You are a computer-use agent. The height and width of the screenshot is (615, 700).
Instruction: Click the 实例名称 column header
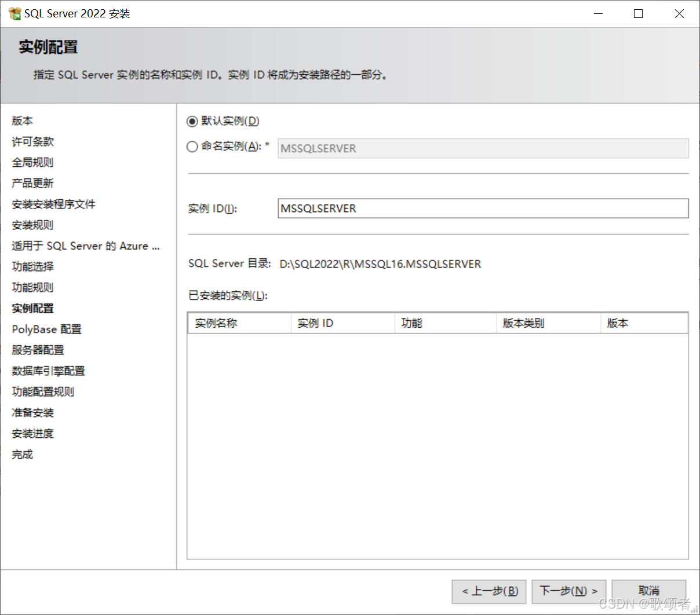tap(239, 323)
